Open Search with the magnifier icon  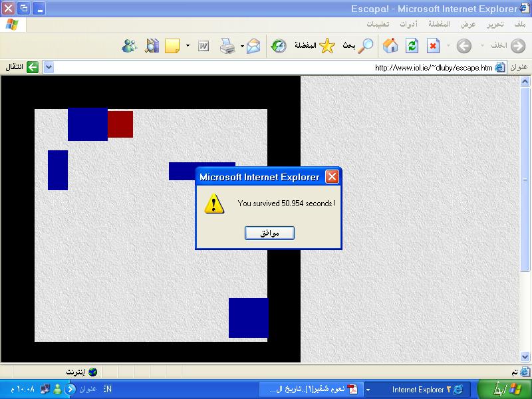click(x=366, y=46)
